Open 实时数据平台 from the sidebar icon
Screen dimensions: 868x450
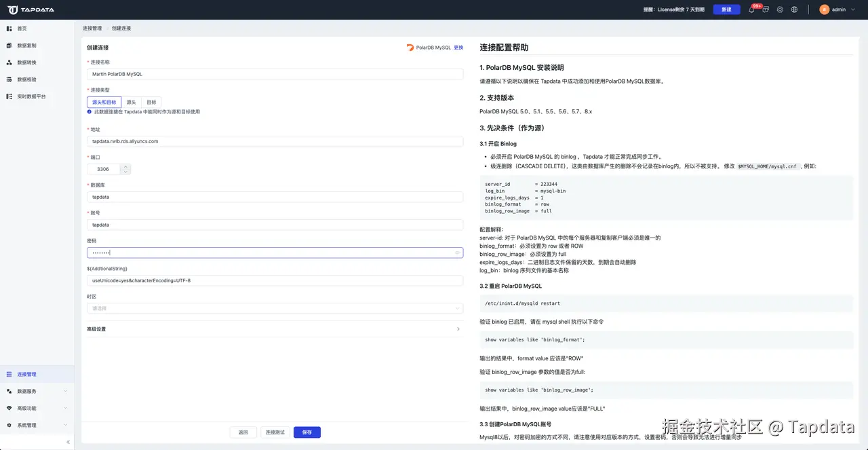point(9,96)
